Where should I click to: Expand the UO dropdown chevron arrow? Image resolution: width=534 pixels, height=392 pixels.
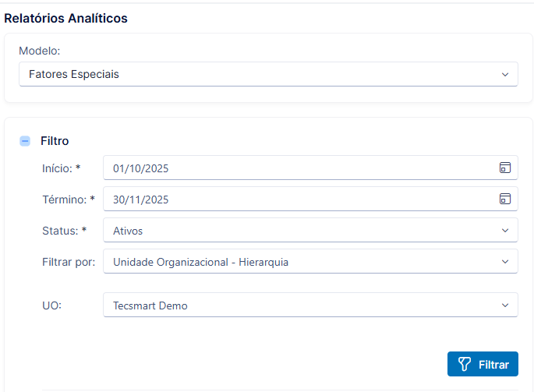(x=505, y=305)
